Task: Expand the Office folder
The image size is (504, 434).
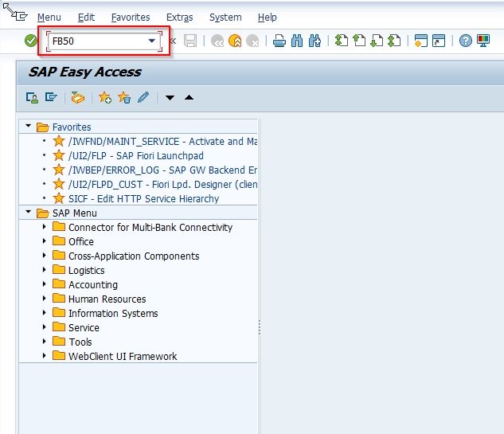Action: click(x=45, y=240)
